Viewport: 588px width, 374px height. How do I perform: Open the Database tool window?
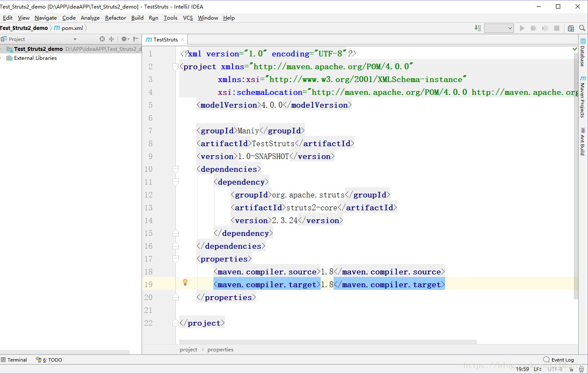(582, 53)
